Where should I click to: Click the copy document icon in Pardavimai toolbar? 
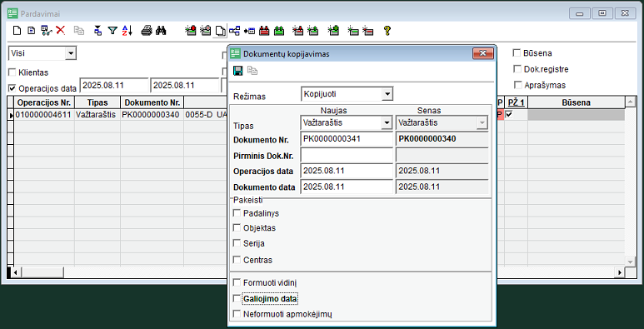click(221, 30)
